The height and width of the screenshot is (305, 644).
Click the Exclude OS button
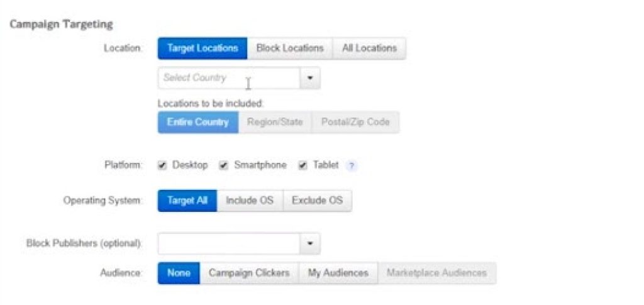click(x=317, y=201)
